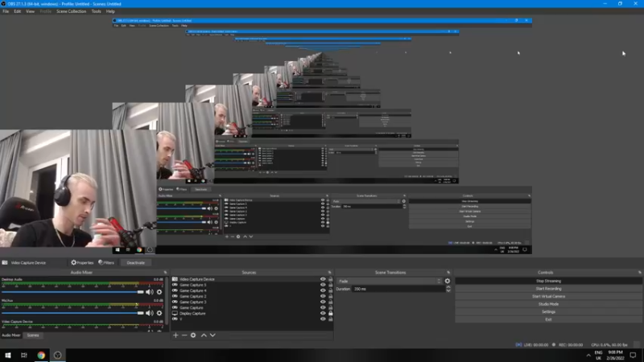Remove selected source with minus icon

[x=184, y=335]
